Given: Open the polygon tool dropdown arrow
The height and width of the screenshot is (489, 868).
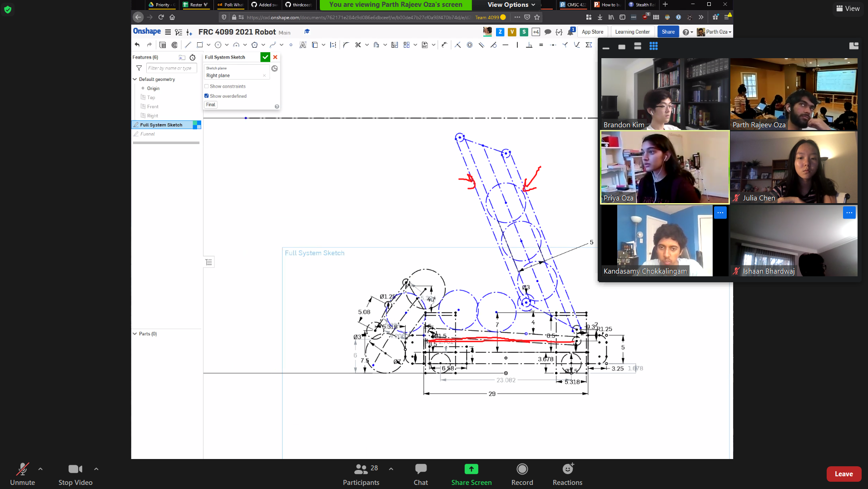Looking at the screenshot, I should click(263, 45).
